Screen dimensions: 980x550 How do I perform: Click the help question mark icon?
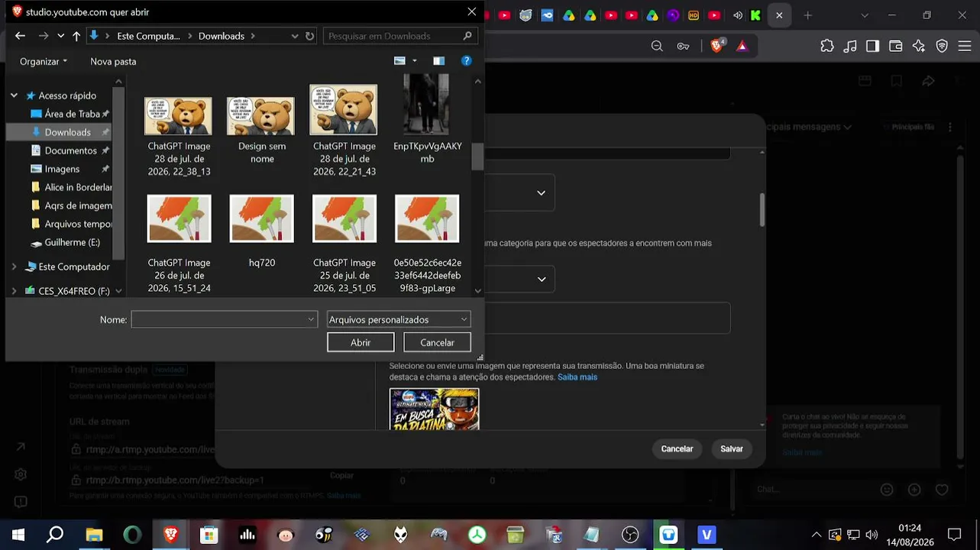(466, 61)
